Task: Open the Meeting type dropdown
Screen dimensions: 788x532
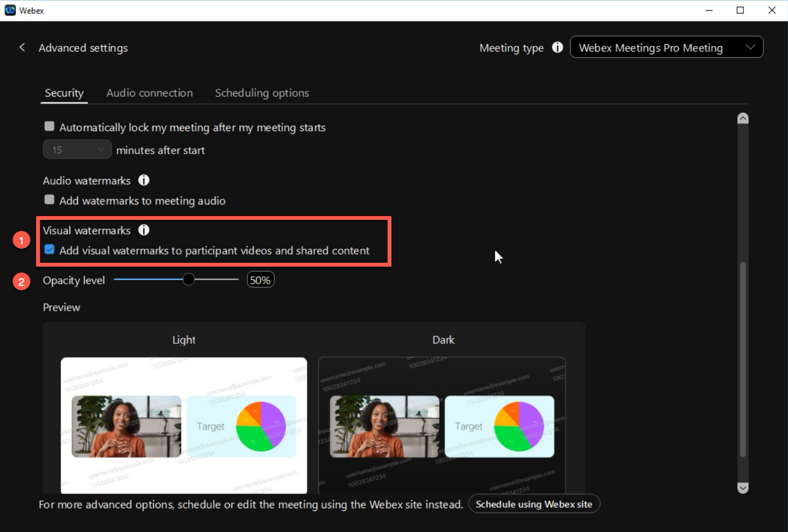Action: (x=666, y=48)
